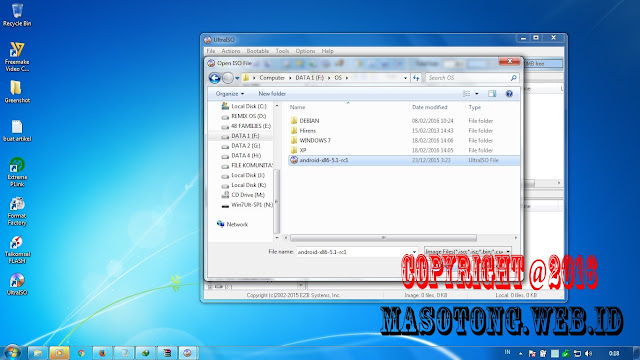This screenshot has width=640, height=360.
Task: Open dialog help question mark icon
Action: pos(509,94)
